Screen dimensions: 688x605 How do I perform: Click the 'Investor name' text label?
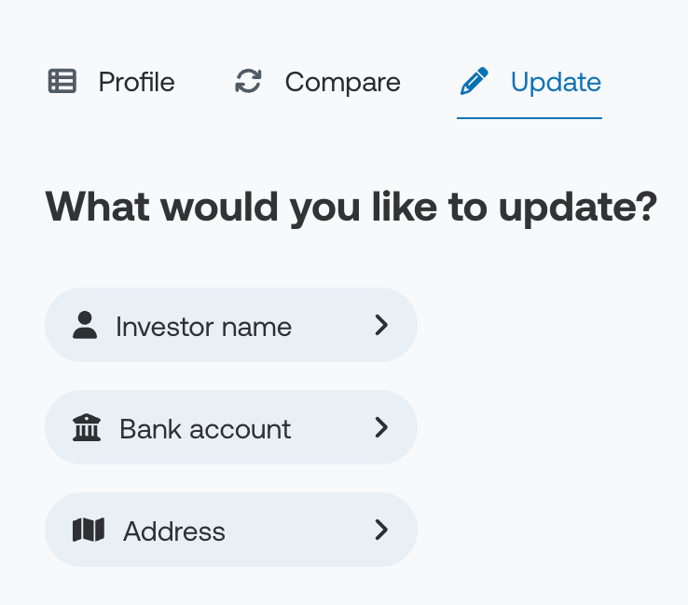tap(204, 327)
